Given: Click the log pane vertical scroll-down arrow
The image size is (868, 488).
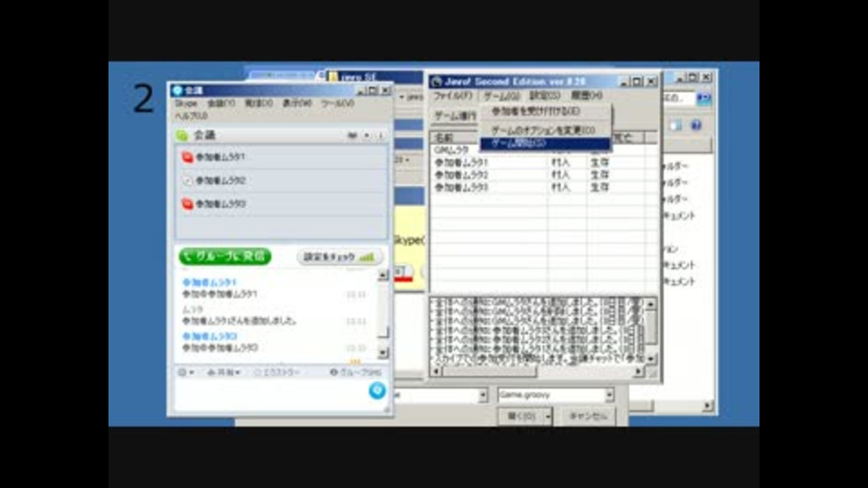Looking at the screenshot, I should pos(651,359).
